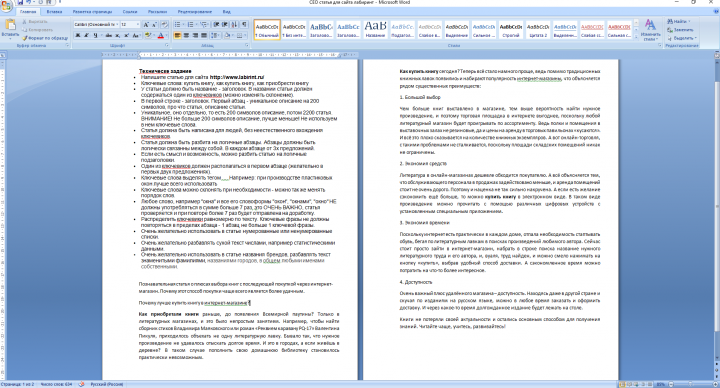Open the Change Case (Aa) menu
Image resolution: width=720 pixels, height=388 pixels.
tap(136, 35)
